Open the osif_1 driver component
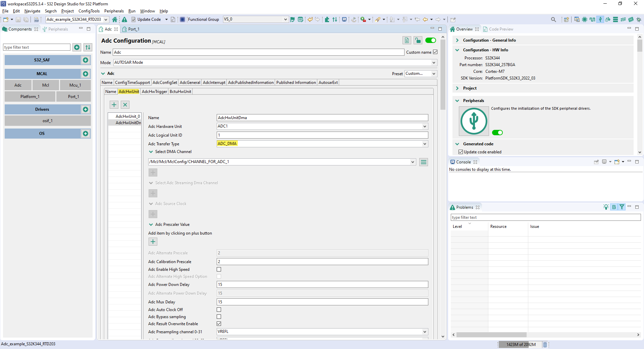This screenshot has height=349, width=644. pyautogui.click(x=48, y=121)
